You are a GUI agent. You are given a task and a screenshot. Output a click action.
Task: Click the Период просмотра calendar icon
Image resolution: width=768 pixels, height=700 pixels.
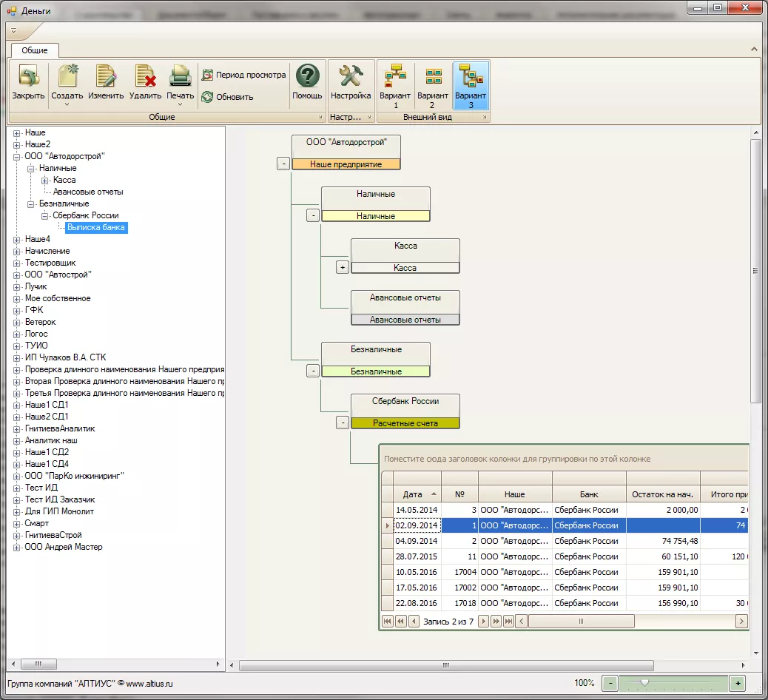point(207,75)
